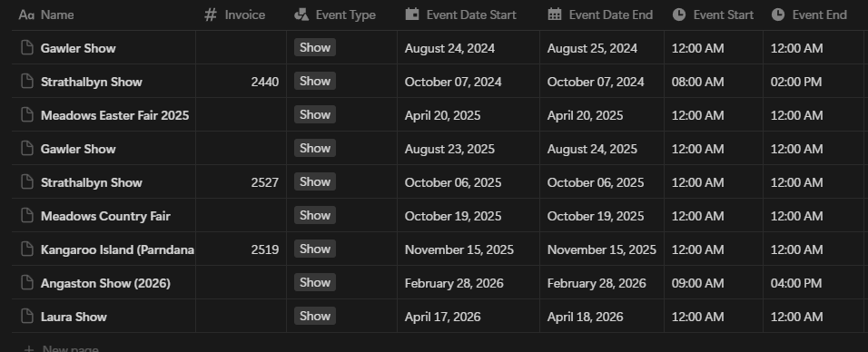Click the Event Type shapes icon

[x=301, y=15]
